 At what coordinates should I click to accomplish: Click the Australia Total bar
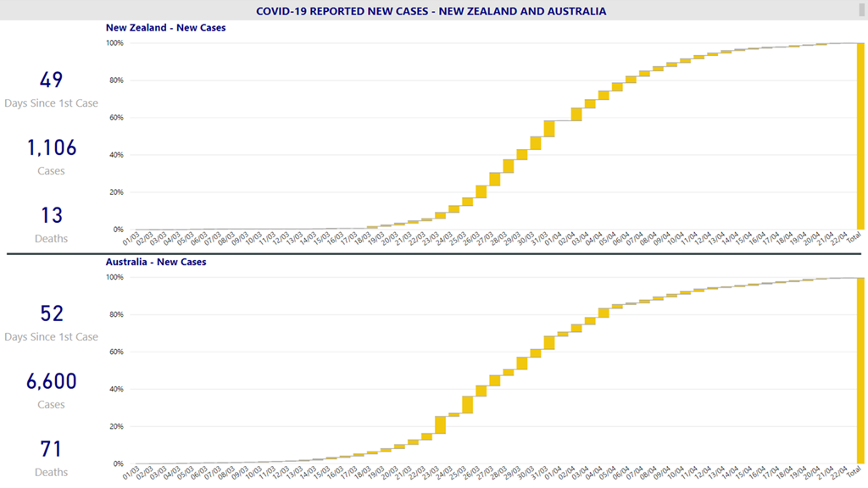[x=860, y=370]
